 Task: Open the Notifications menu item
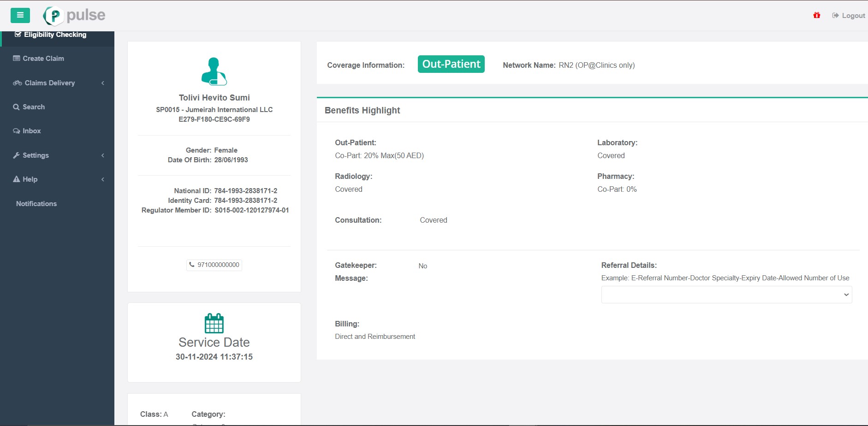36,204
